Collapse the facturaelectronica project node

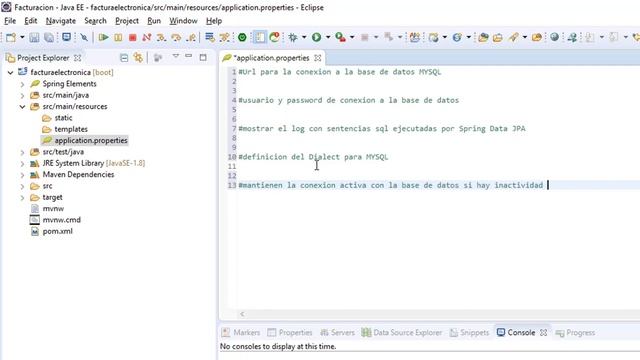coord(10,73)
